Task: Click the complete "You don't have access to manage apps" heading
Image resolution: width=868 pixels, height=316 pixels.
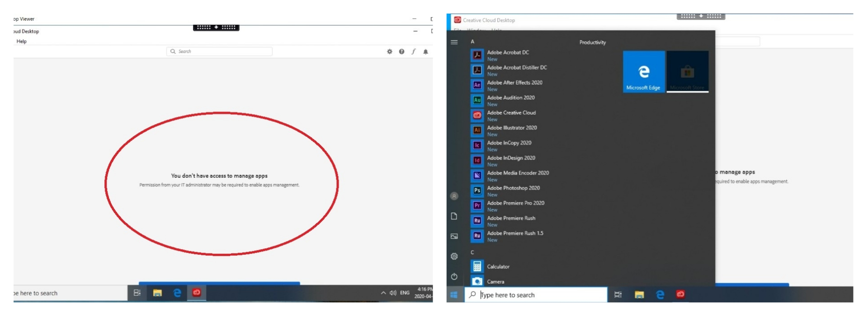Action: coord(219,176)
